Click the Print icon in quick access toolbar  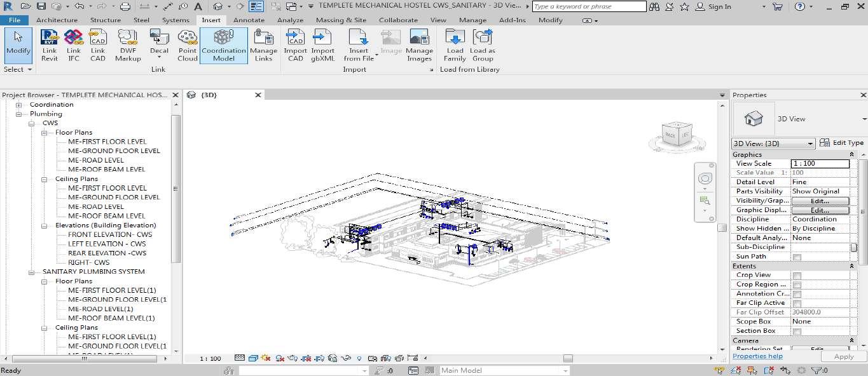[125, 6]
